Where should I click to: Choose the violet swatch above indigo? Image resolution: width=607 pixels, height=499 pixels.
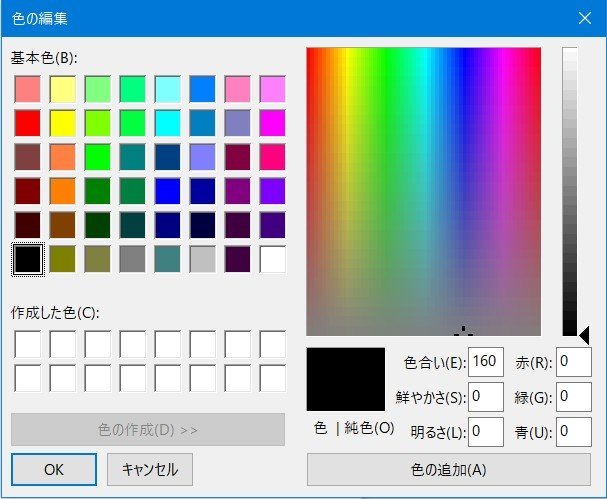point(273,191)
